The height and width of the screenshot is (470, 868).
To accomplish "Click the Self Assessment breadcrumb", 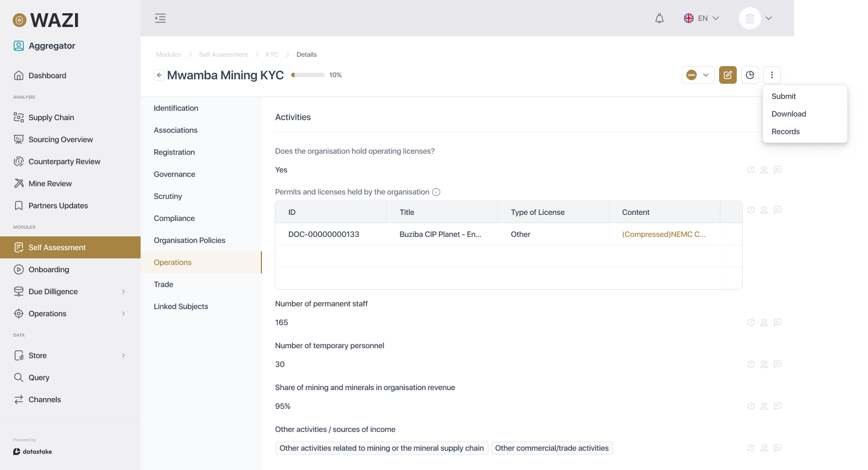I will tap(223, 55).
